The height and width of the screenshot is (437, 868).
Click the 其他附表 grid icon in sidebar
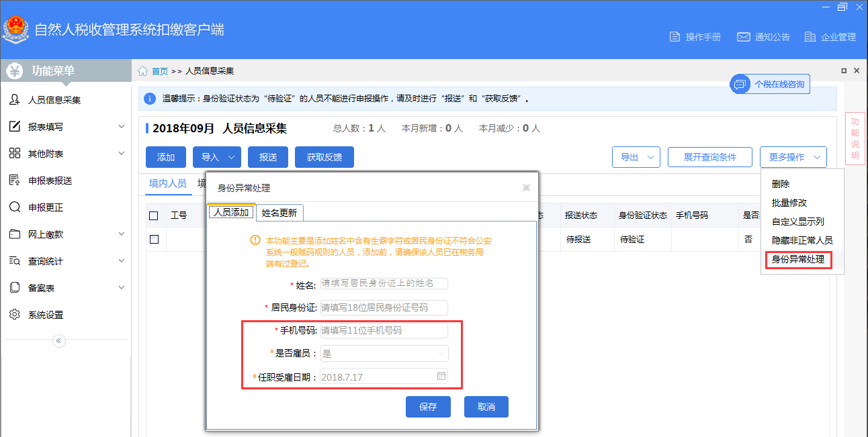[x=14, y=154]
